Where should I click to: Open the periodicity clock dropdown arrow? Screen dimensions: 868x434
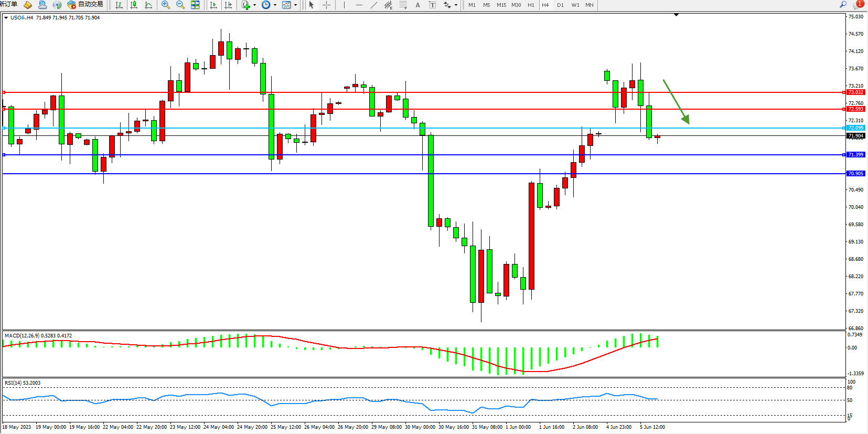coord(275,5)
